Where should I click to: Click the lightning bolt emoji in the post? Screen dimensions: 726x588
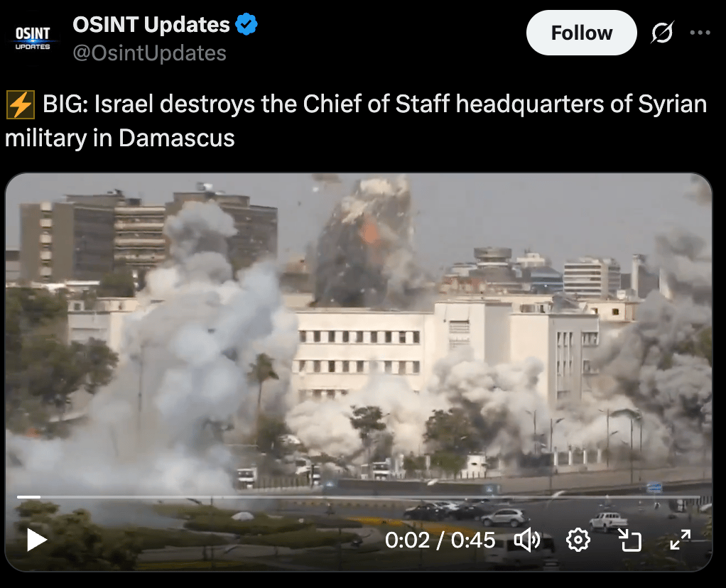(20, 104)
